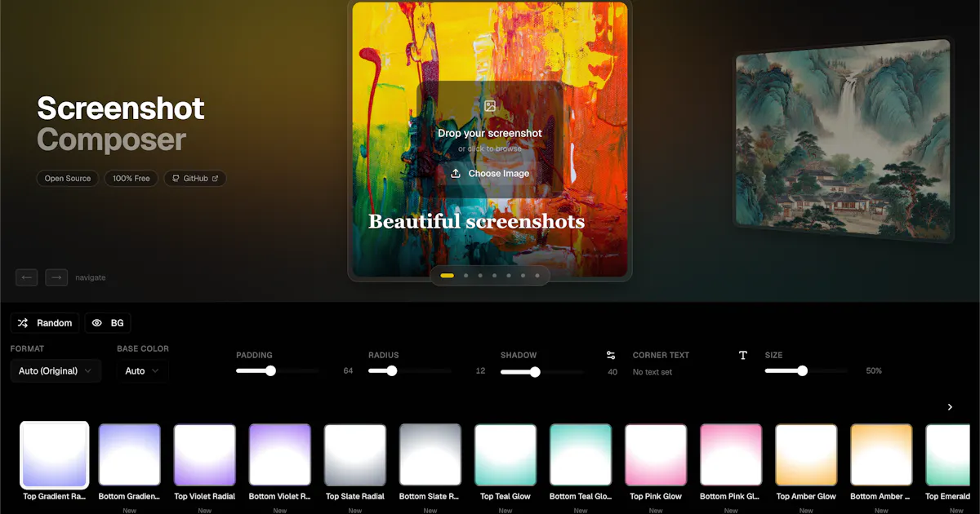Jump to the second carousel dot
This screenshot has height=514, width=980.
pos(465,276)
